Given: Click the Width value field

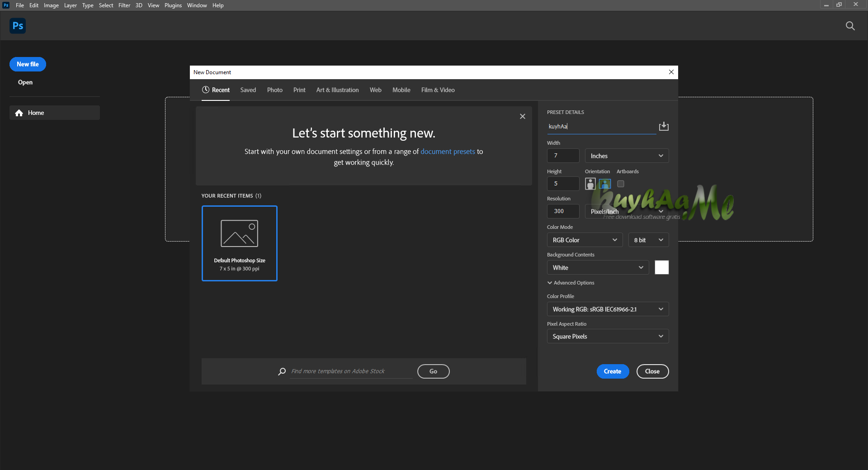Looking at the screenshot, I should pos(563,156).
